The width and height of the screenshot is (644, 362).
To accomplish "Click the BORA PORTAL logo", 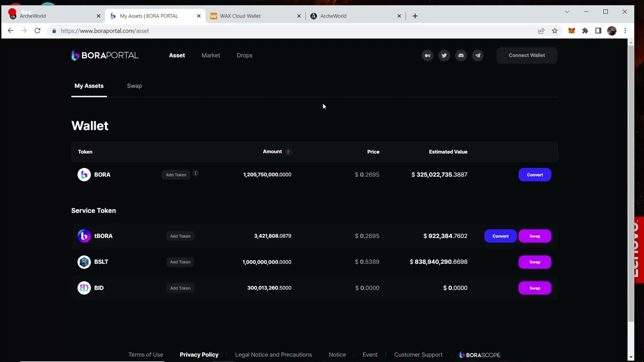I will pyautogui.click(x=105, y=55).
